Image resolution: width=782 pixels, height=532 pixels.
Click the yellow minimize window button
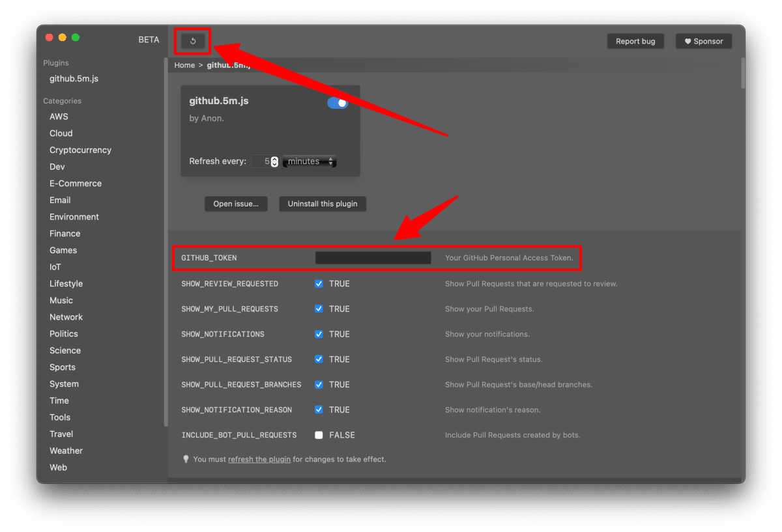click(x=63, y=37)
